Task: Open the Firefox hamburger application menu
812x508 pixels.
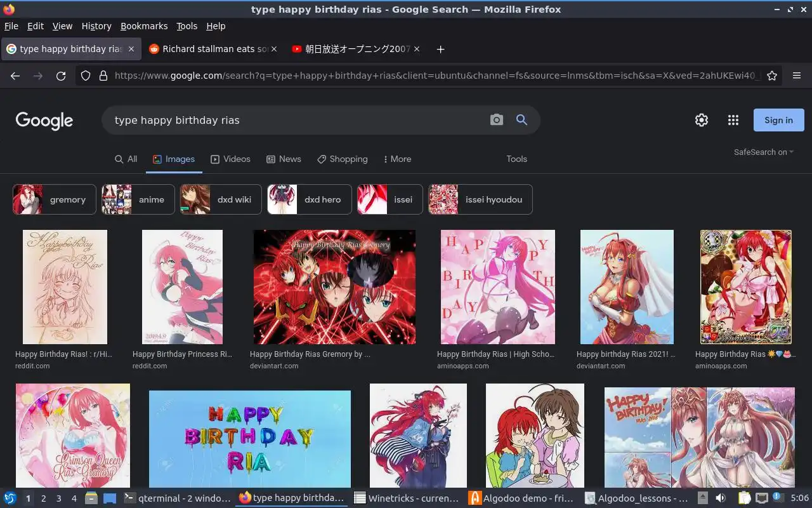Action: [797, 76]
